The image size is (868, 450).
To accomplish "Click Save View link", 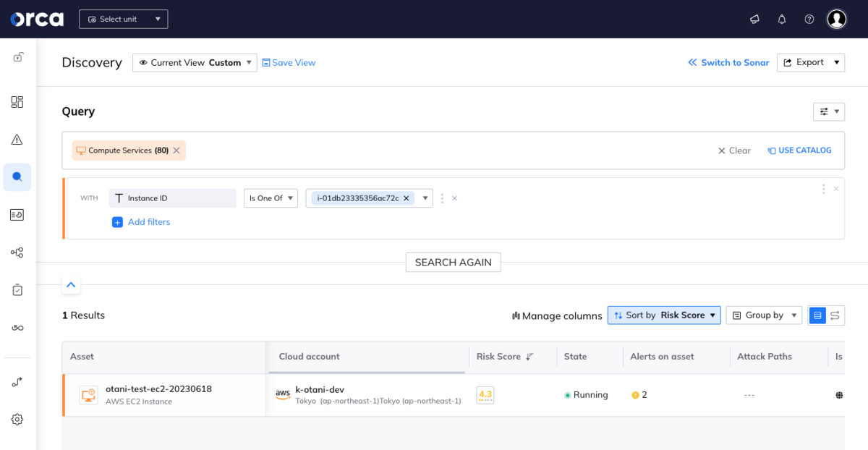I will pos(289,63).
